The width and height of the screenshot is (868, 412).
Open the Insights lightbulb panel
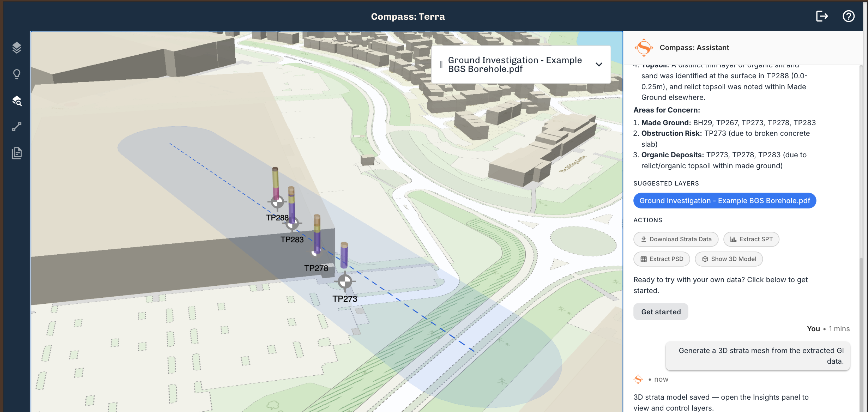click(x=17, y=74)
